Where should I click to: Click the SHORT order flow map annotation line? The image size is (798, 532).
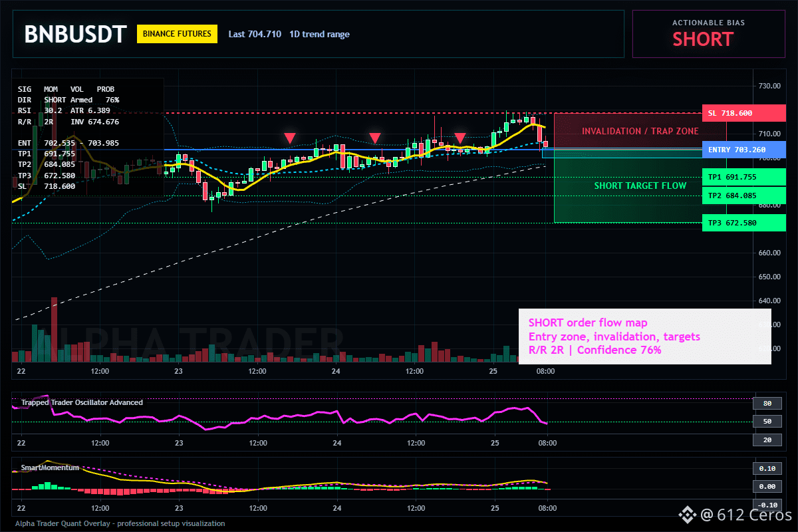tap(588, 323)
